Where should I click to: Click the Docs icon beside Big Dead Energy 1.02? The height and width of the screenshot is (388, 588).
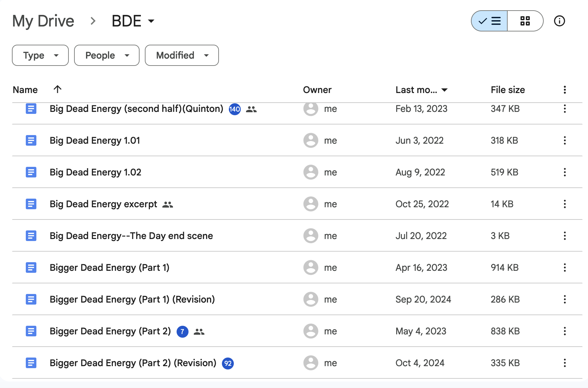pos(31,172)
